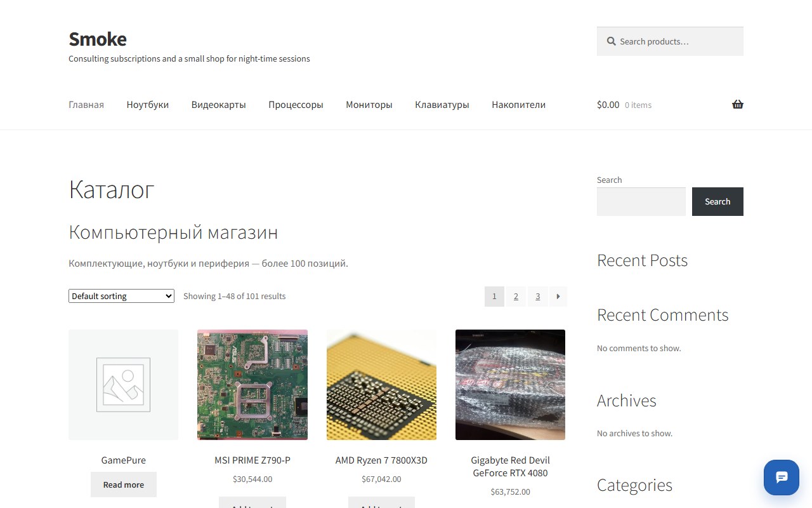
Task: Click the $67,042.00 price
Action: (381, 479)
